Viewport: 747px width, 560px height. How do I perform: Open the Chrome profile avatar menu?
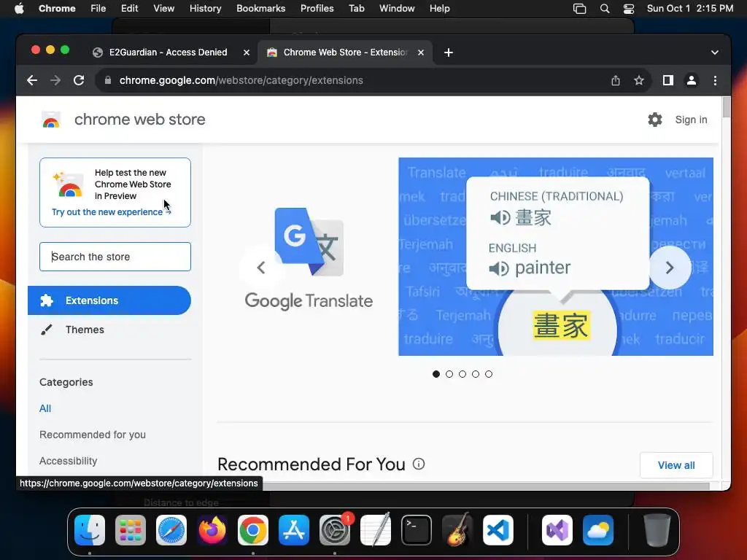pyautogui.click(x=692, y=80)
